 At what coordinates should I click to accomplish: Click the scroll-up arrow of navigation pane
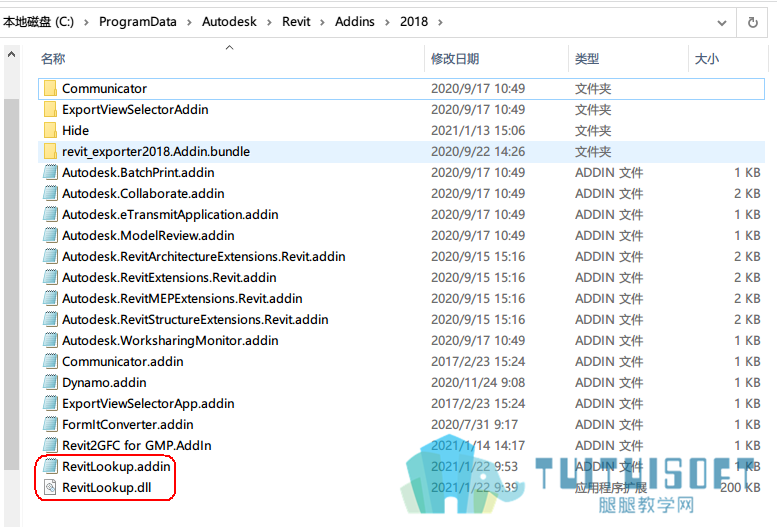pyautogui.click(x=11, y=55)
